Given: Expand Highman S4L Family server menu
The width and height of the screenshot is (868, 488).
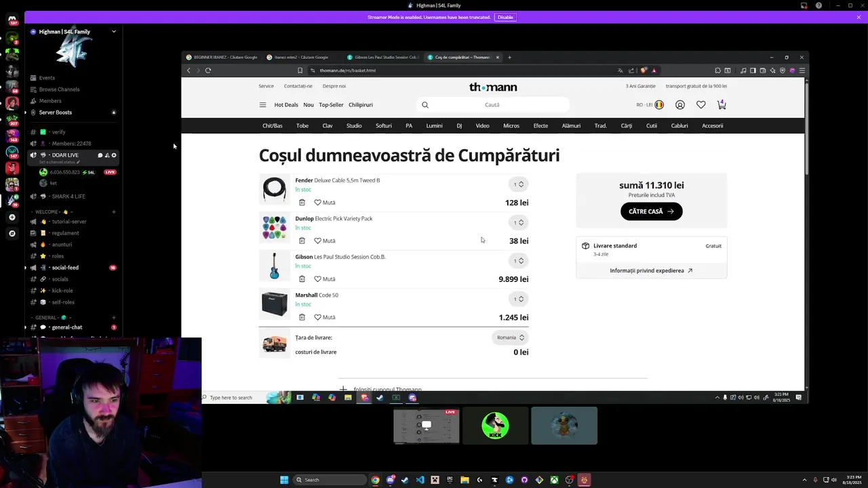Looking at the screenshot, I should click(x=114, y=32).
